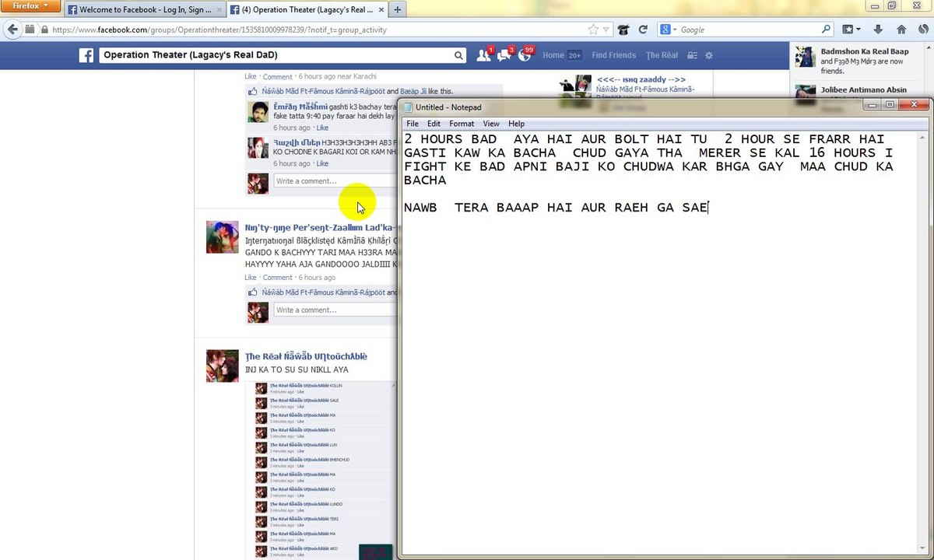The height and width of the screenshot is (560, 934).
Task: Open Facebook messages icon with badge 3
Action: click(504, 54)
